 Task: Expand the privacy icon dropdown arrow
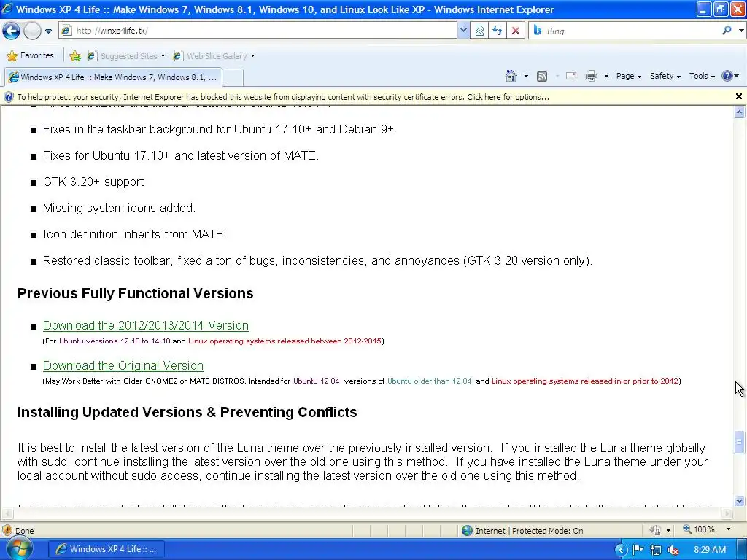click(x=668, y=530)
